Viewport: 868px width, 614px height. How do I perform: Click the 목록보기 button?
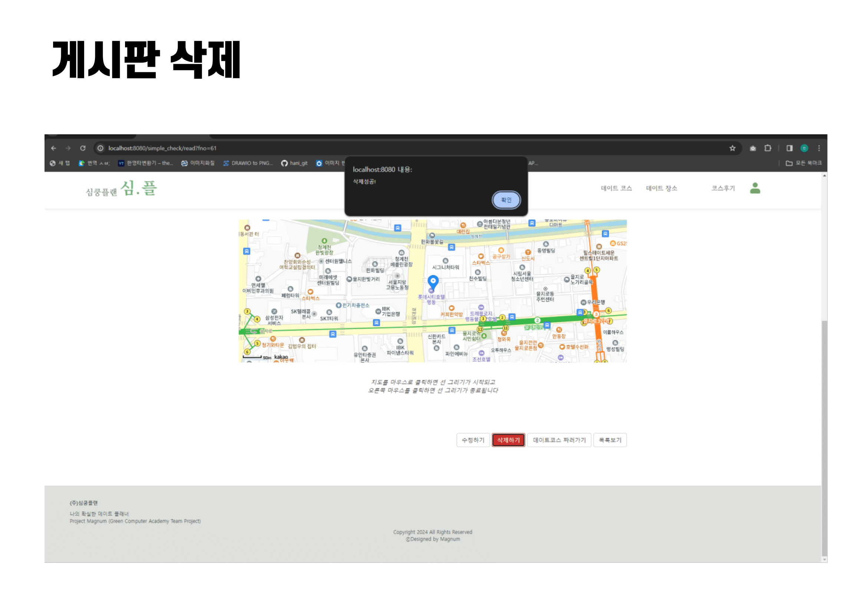(610, 440)
